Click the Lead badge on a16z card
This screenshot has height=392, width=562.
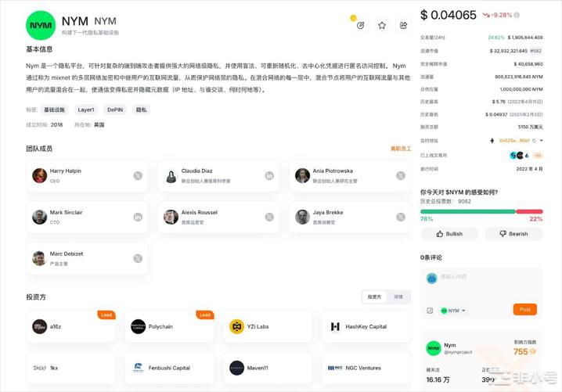tap(106, 315)
